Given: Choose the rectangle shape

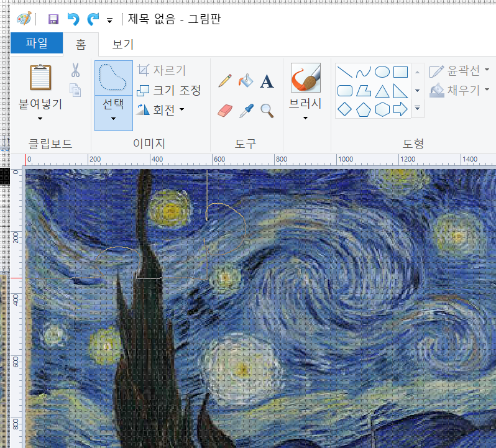Looking at the screenshot, I should 400,72.
